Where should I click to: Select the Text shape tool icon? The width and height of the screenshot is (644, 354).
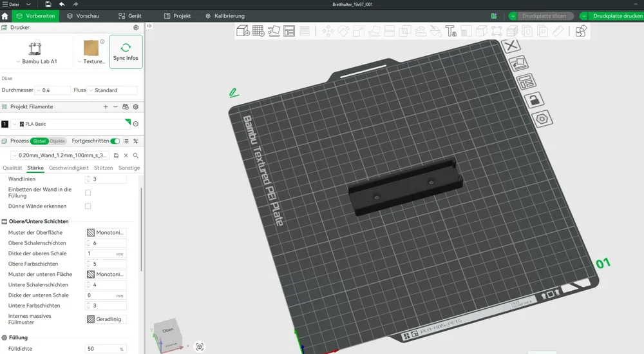tap(451, 31)
